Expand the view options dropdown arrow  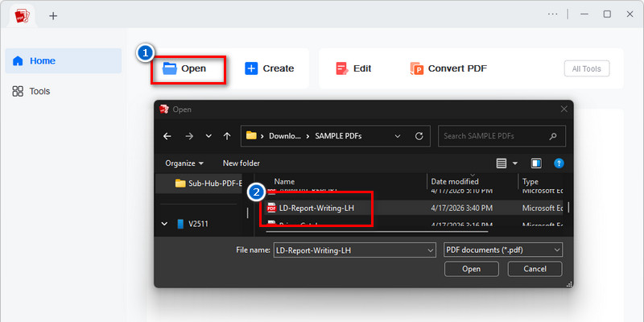click(x=515, y=163)
